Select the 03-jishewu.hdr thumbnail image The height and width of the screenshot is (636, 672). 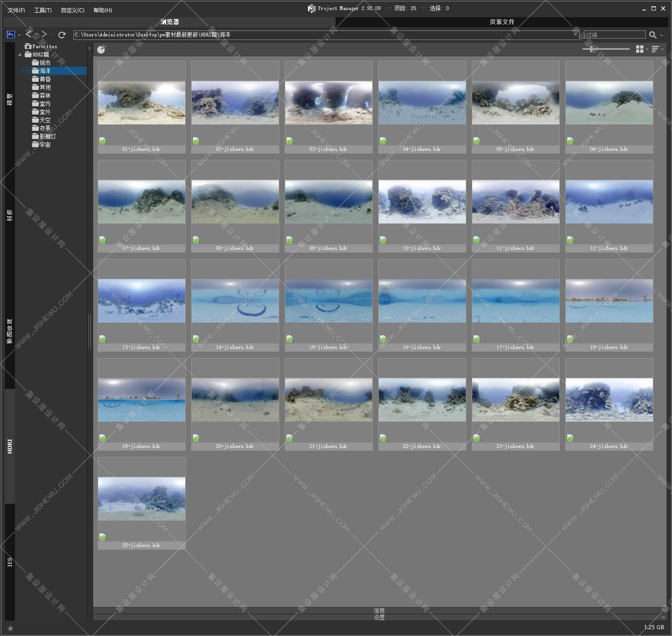tap(329, 103)
